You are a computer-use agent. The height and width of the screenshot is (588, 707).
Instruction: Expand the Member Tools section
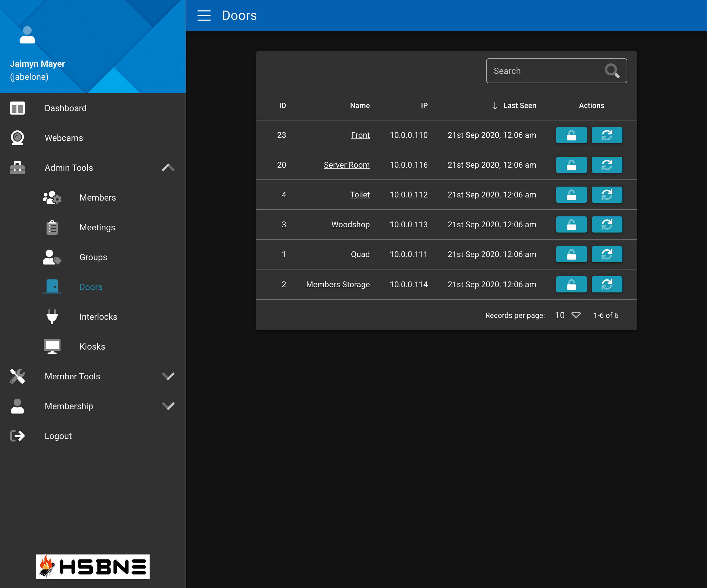click(168, 376)
